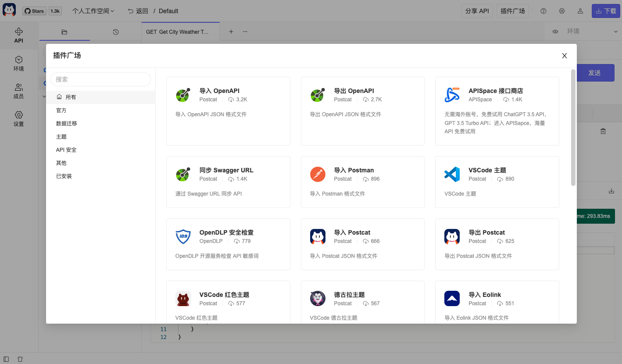Open the 导入 Eolink plugin title
Screen dimensions: 622x364
(x=485, y=295)
